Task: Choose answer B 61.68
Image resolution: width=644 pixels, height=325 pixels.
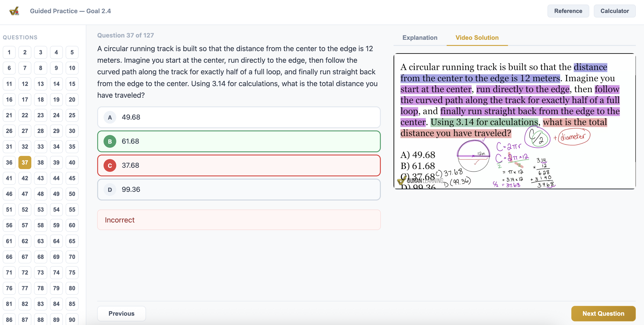Action: click(239, 141)
